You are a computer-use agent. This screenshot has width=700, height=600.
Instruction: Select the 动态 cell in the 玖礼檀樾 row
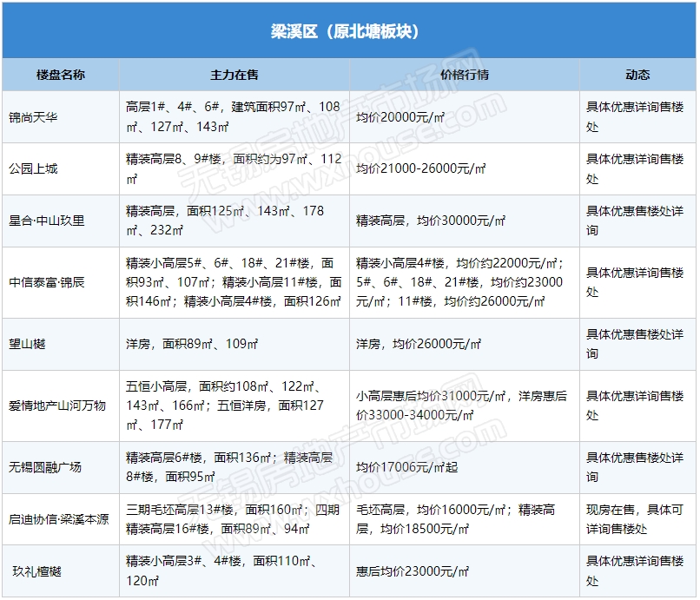coord(637,571)
